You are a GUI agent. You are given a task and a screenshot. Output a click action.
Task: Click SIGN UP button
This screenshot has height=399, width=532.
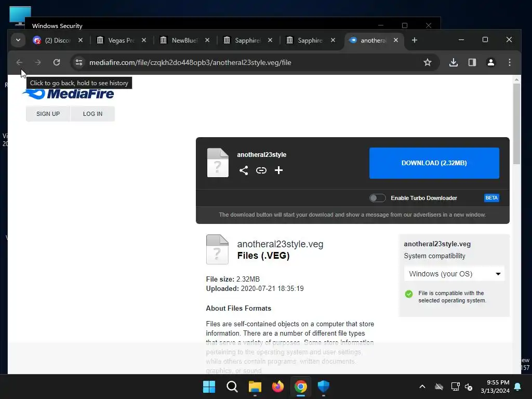pyautogui.click(x=48, y=114)
